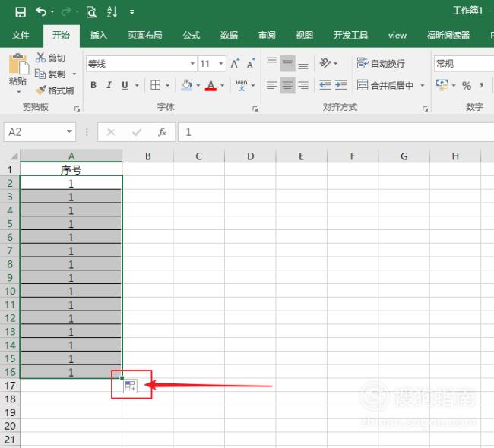Open the auto fill options button
Viewport: 494px width, 448px height.
130,386
